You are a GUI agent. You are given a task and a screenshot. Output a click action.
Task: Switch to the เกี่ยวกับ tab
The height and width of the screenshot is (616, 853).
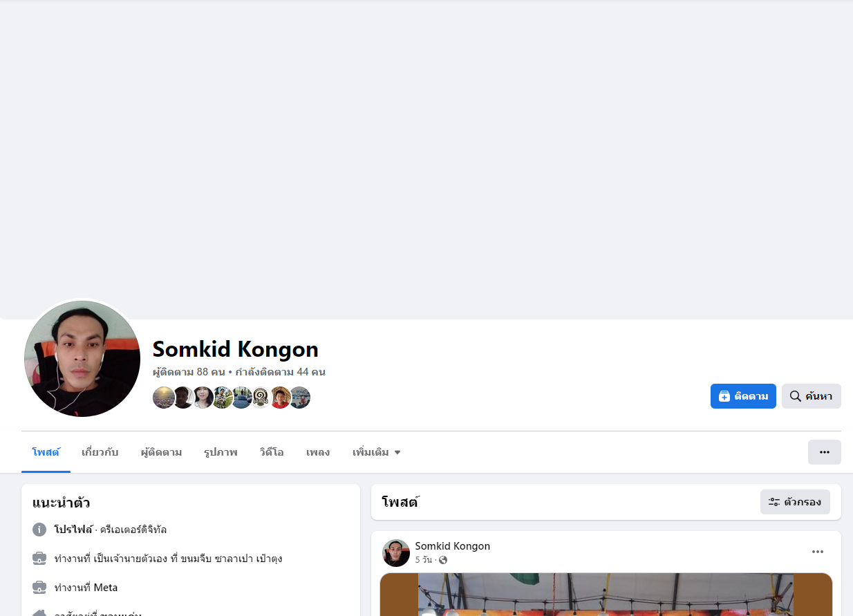point(100,452)
